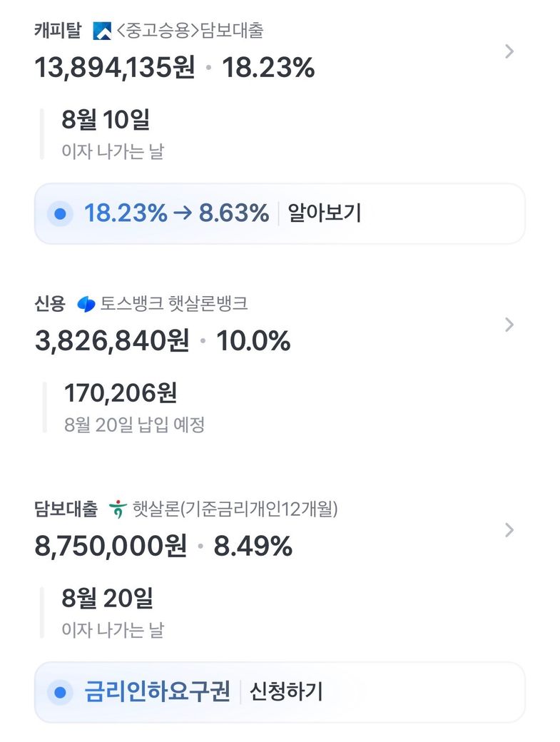
Task: Click the 햇살론(기준금리개인12개월) product name
Action: pos(235,509)
